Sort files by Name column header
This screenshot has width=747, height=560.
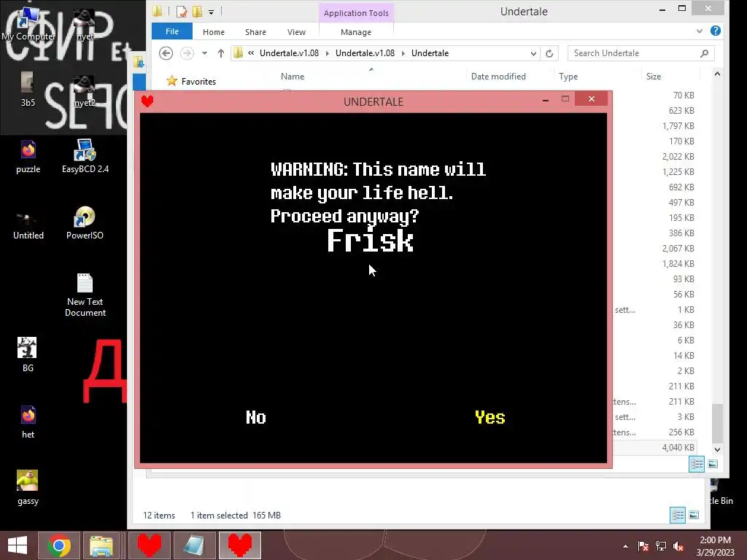point(293,76)
